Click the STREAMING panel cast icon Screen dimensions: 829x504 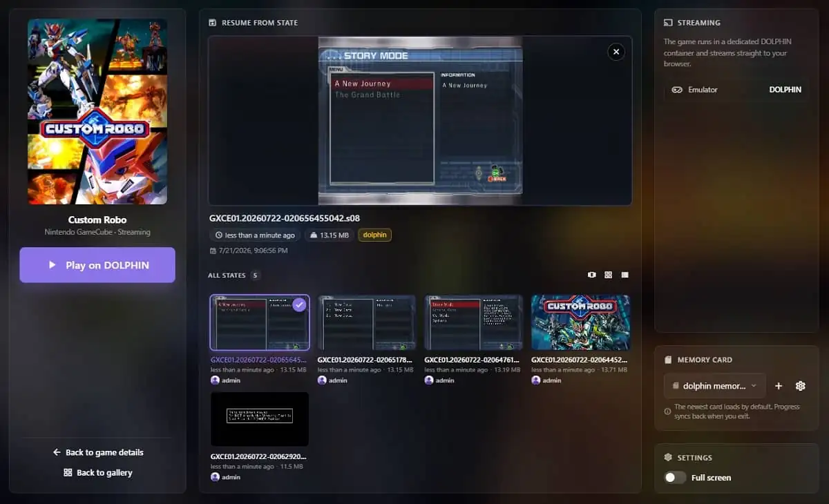(x=668, y=23)
